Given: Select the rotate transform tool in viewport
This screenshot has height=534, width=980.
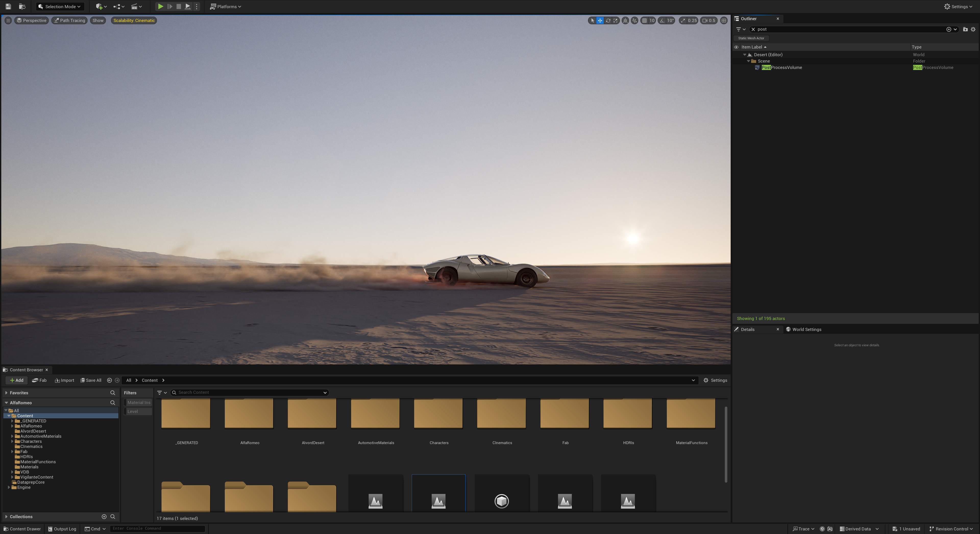Looking at the screenshot, I should click(x=608, y=20).
